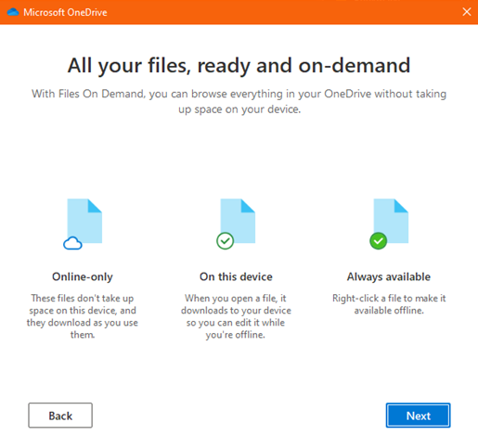Screen dimensions: 478x448
Task: Click the On this device file icon
Action: click(238, 221)
